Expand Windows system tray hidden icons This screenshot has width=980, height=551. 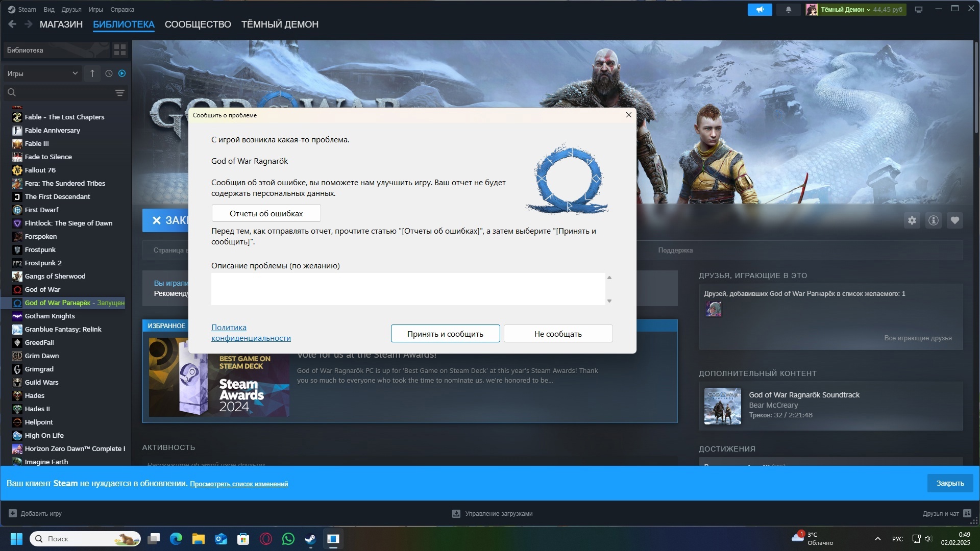coord(877,539)
